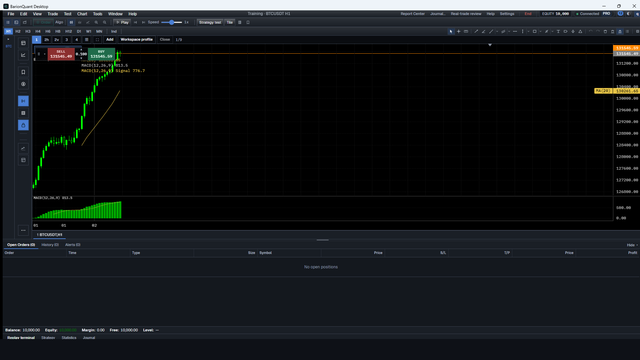This screenshot has height=360, width=640.
Task: Toggle the highlighted scroll-to-end sidebar icon
Action: tap(23, 101)
